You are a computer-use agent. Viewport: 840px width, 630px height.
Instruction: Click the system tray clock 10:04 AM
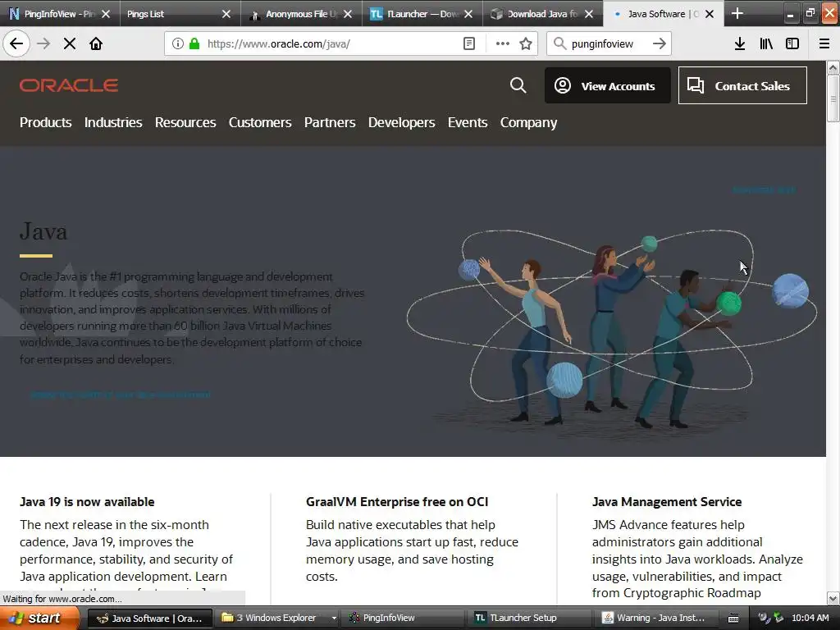[810, 618]
